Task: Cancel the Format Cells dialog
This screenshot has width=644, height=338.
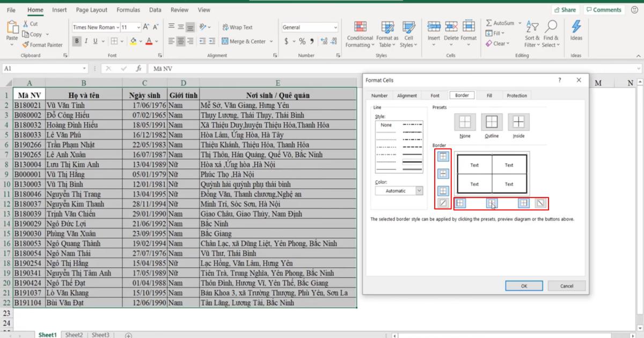Action: point(567,286)
